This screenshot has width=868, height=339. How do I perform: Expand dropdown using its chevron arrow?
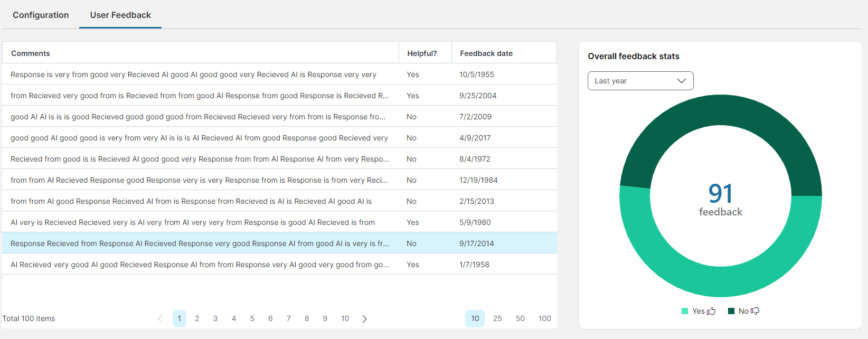[681, 81]
